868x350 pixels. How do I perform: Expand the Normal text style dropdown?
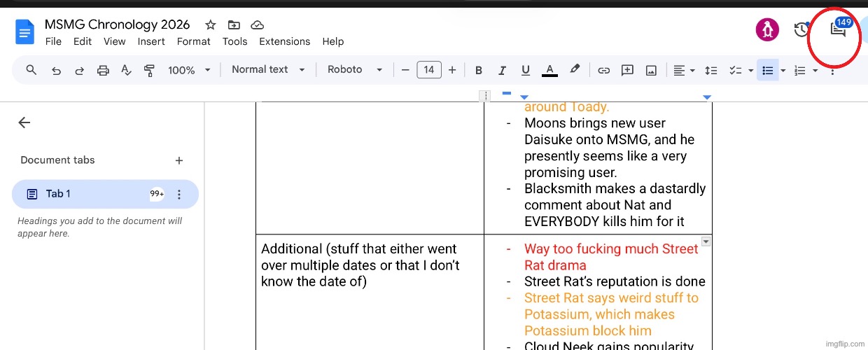[x=268, y=70]
